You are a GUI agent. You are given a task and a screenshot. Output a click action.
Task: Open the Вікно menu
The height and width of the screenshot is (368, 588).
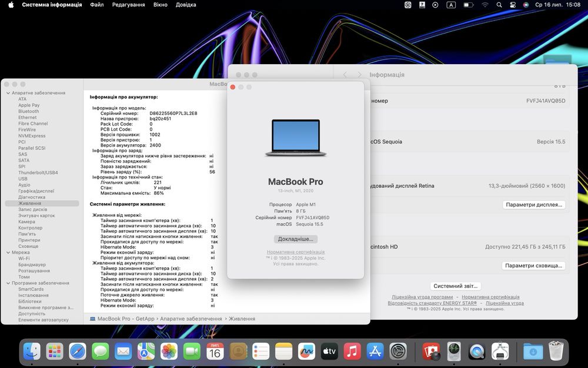pos(161,5)
